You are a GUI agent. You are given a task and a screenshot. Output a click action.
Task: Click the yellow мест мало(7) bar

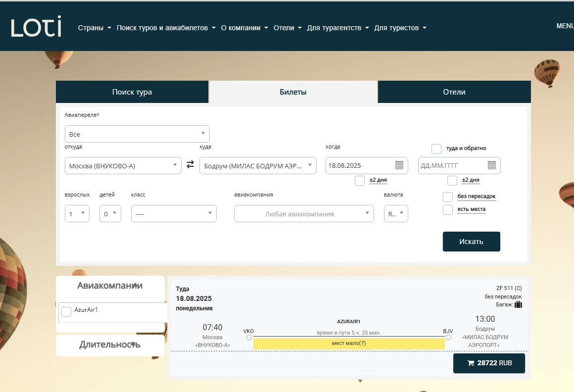click(x=349, y=343)
